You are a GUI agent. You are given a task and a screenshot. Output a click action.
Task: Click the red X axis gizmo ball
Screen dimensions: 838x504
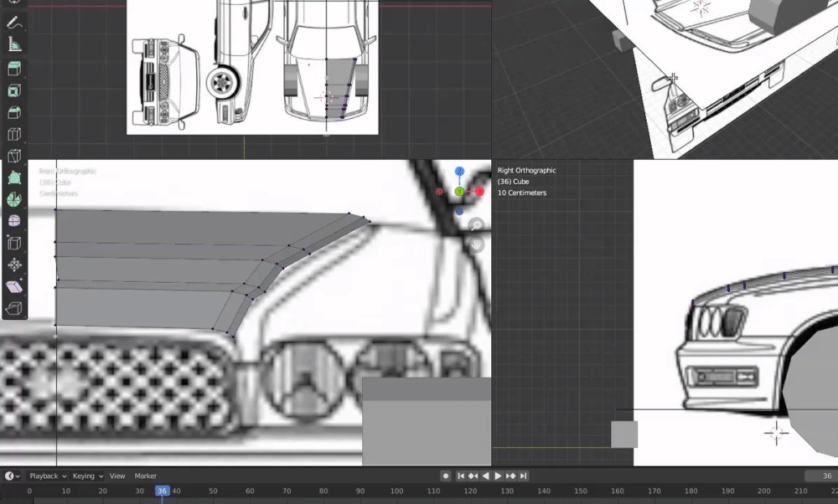click(x=479, y=191)
